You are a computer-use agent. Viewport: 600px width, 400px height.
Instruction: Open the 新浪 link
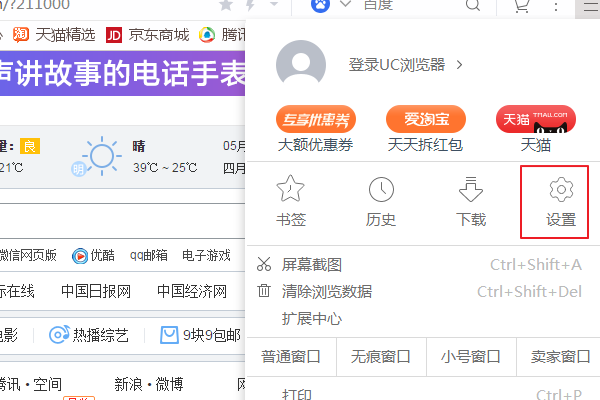click(x=128, y=384)
